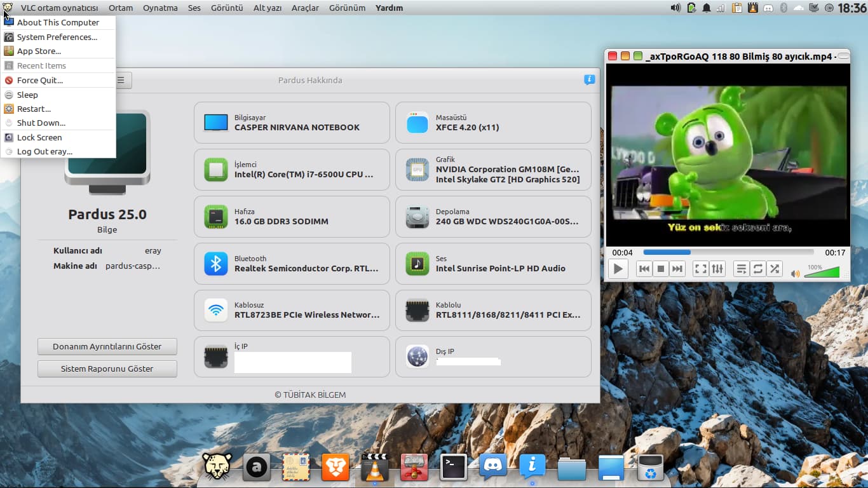
Task: Toggle shuffle (random) playback in VLC
Action: (775, 269)
